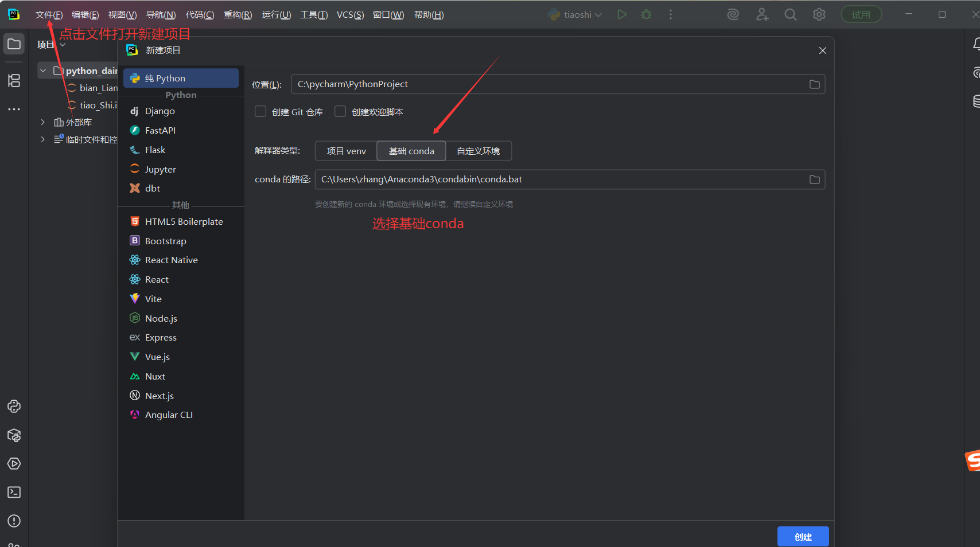Open the Terminal icon in sidebar
This screenshot has width=980, height=547.
(14, 493)
